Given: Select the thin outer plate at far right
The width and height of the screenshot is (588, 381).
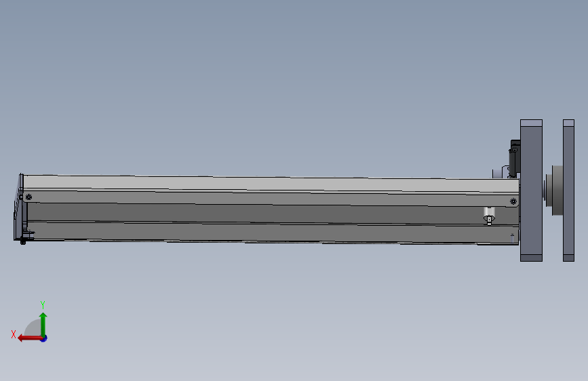Looking at the screenshot, I should (568, 190).
